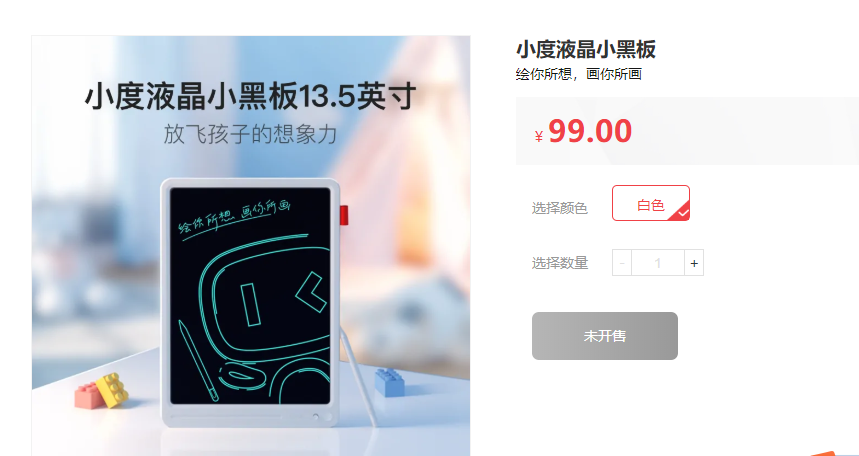Click the ¥ currency symbol beside the price
Viewport: 859px width, 456px height.
539,136
